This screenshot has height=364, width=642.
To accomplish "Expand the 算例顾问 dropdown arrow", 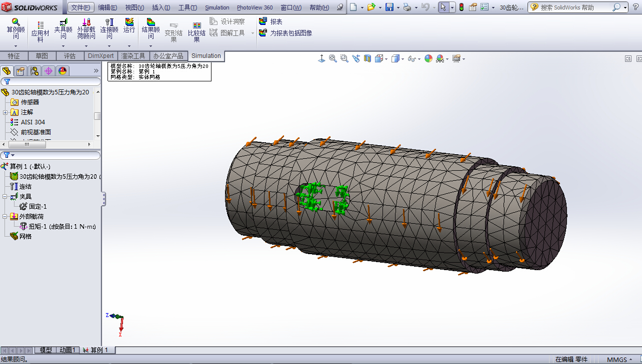I will coord(15,46).
